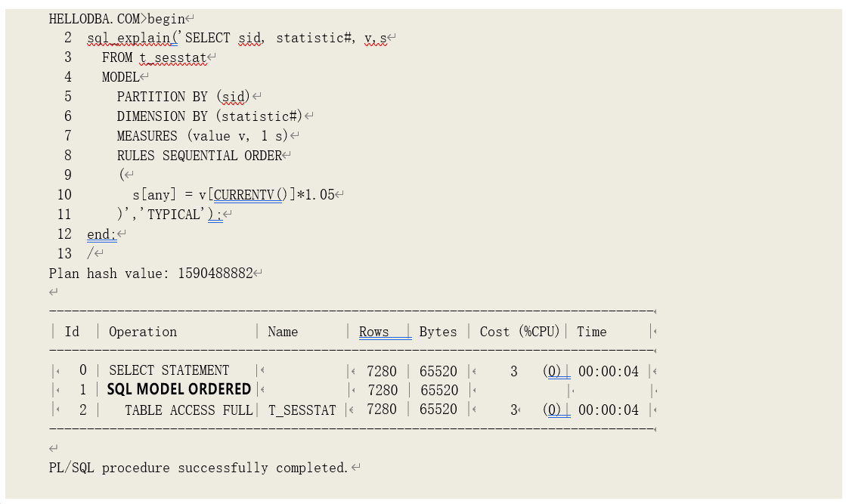Click the underlined sql_explain word
The image size is (846, 504).
(x=132, y=38)
